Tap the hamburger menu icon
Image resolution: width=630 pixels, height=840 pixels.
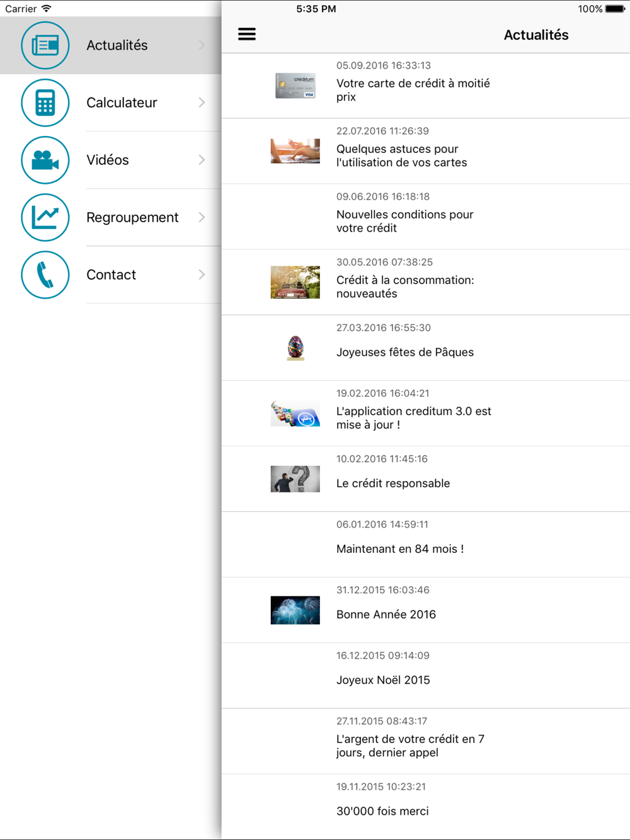click(246, 34)
